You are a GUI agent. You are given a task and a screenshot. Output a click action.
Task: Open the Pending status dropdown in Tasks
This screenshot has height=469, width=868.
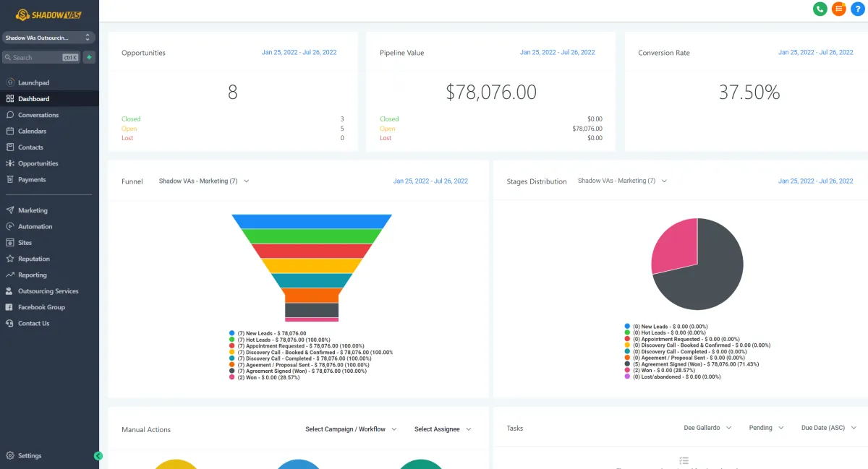point(766,428)
